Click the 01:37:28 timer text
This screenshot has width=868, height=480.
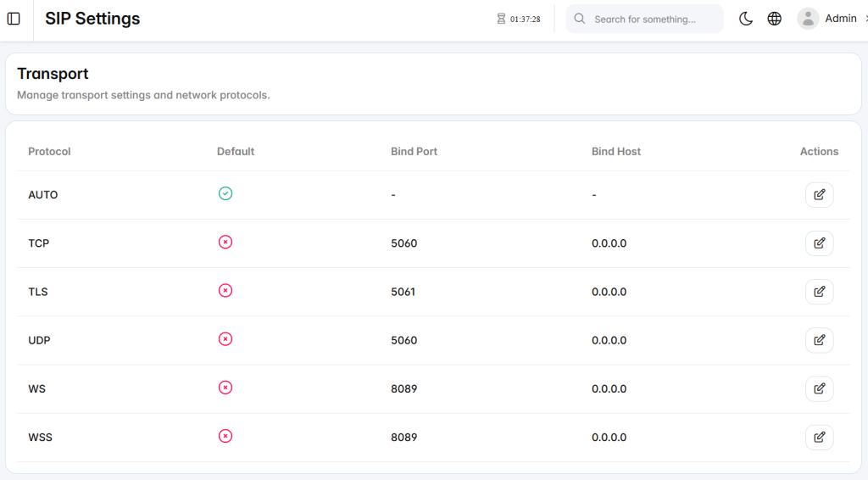526,19
